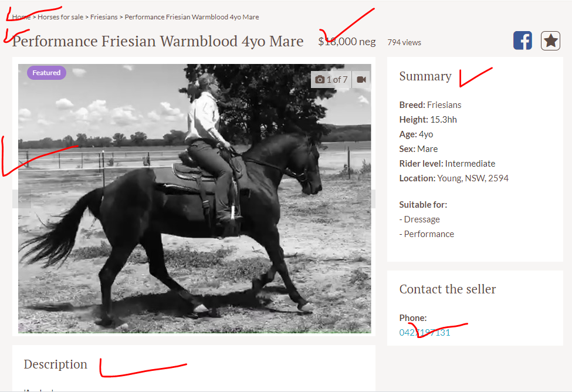This screenshot has height=392, width=572.
Task: Navigate to Friesians breadcrumb category
Action: (x=104, y=17)
